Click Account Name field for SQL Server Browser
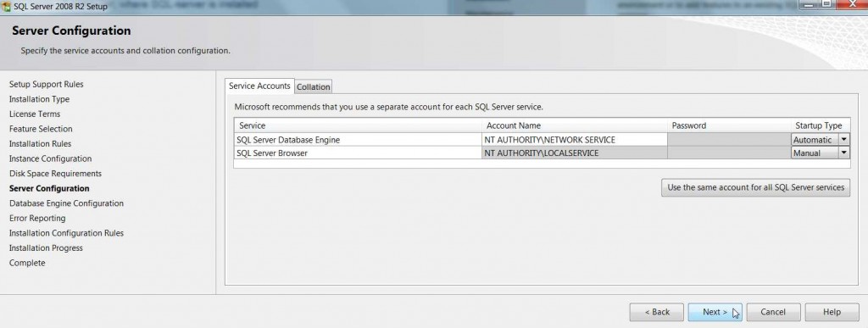Image resolution: width=868 pixels, height=328 pixels. coord(575,153)
